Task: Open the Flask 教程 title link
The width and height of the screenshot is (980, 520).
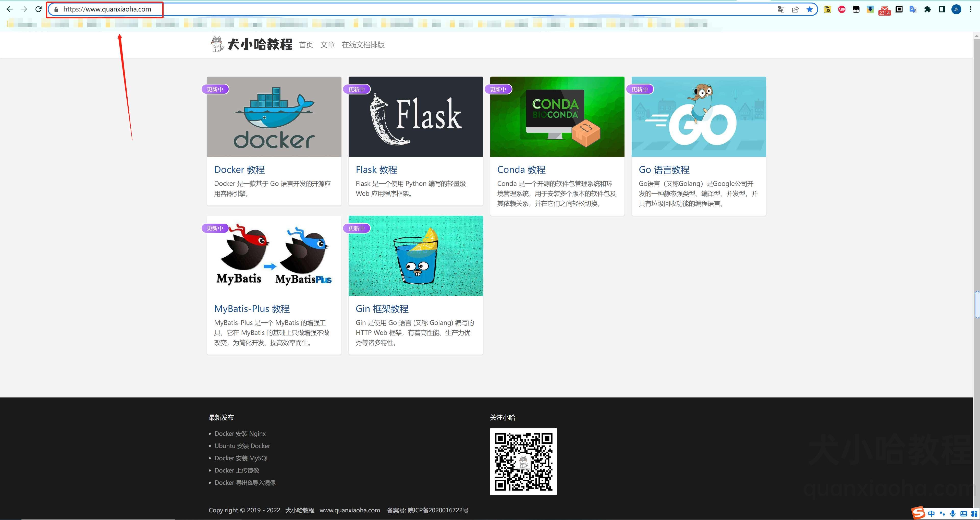Action: coord(377,170)
